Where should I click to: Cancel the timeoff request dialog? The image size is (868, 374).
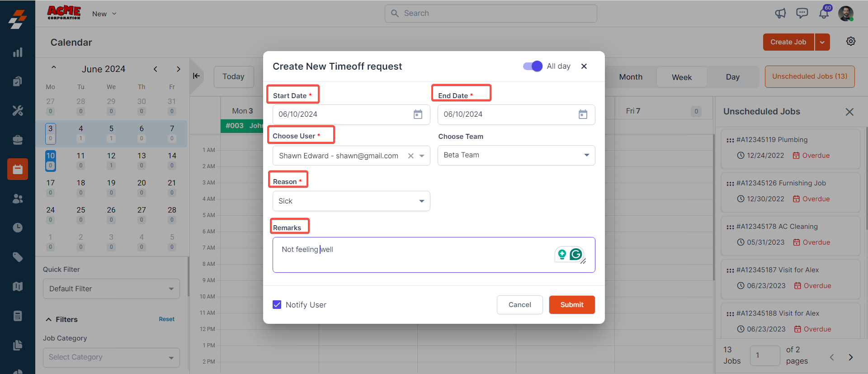pos(519,305)
